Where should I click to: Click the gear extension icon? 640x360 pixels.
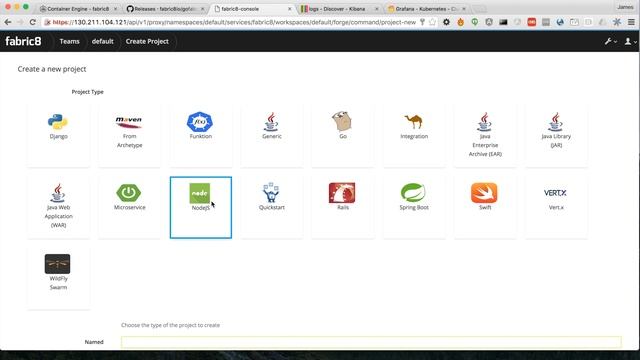coord(447,22)
